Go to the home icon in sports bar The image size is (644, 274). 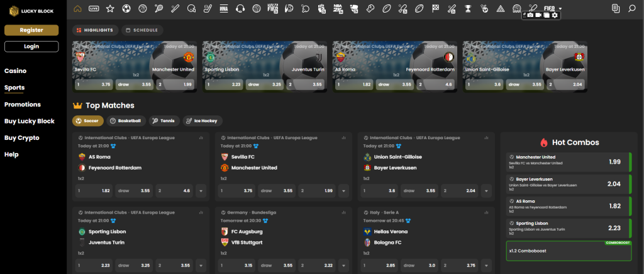(77, 8)
